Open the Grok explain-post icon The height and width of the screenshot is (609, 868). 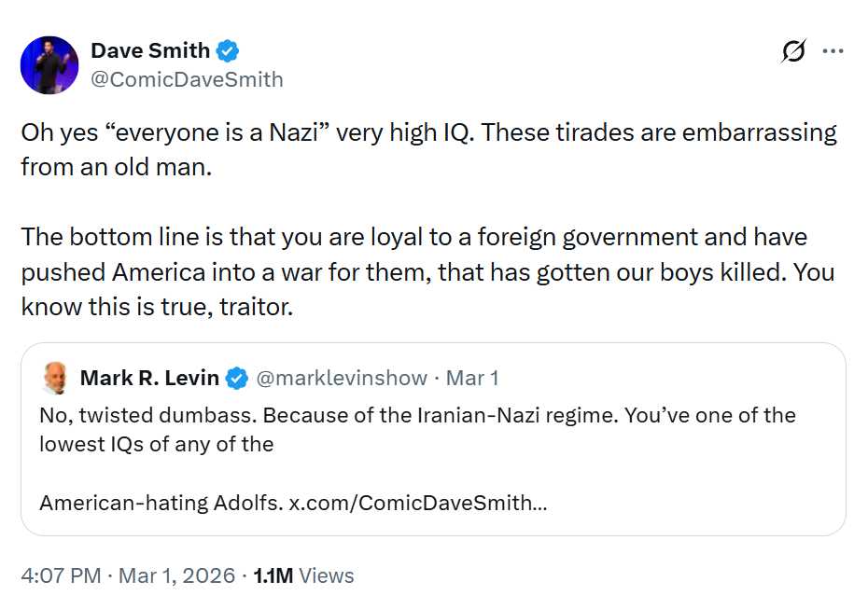coord(793,52)
